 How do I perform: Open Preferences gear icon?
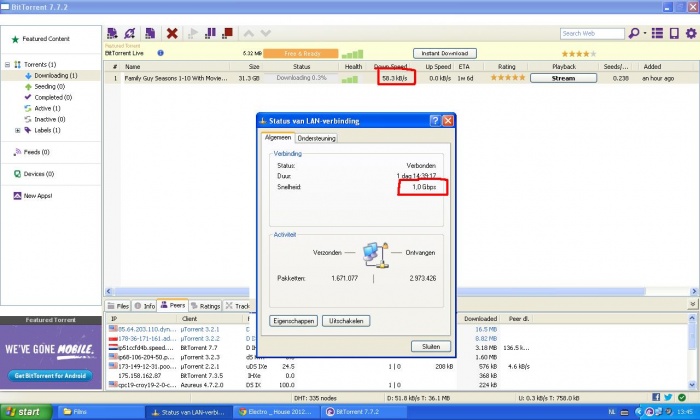691,33
